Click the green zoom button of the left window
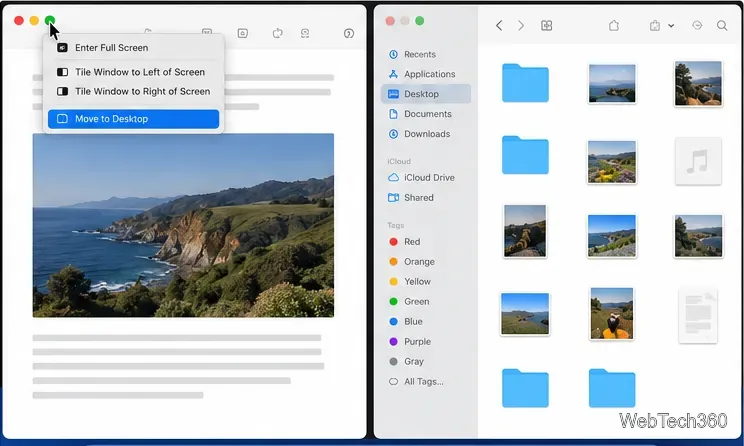The image size is (744, 446). pyautogui.click(x=50, y=20)
